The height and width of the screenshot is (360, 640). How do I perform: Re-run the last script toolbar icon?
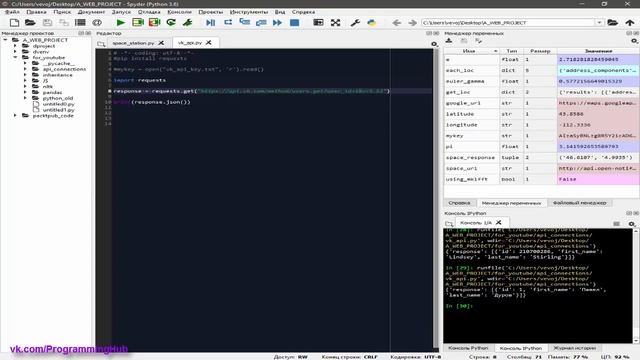[171, 23]
